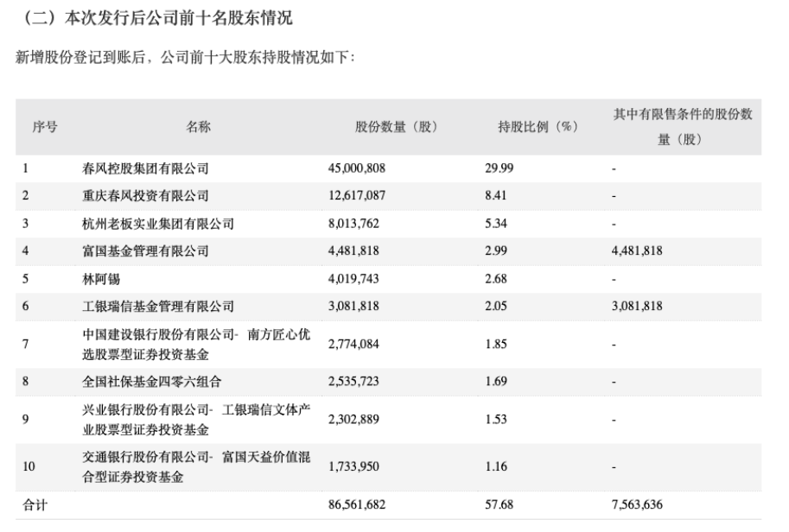Select the share count '2,774,084'
Screen dimensions: 789x532
(x=353, y=345)
